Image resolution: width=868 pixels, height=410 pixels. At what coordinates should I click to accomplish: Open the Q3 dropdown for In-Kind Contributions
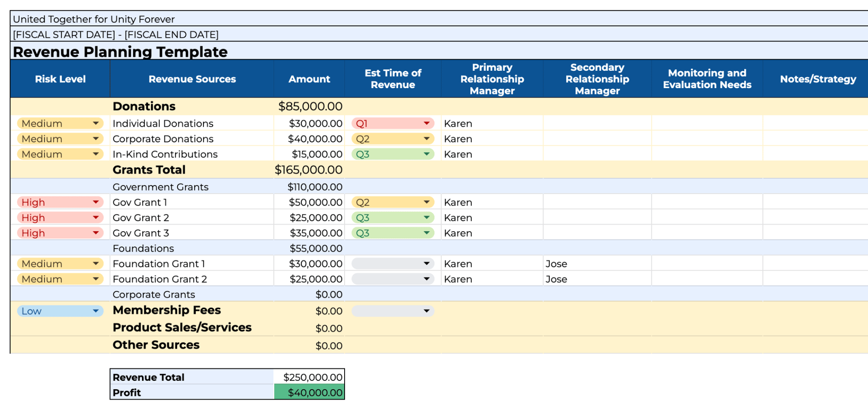click(393, 154)
